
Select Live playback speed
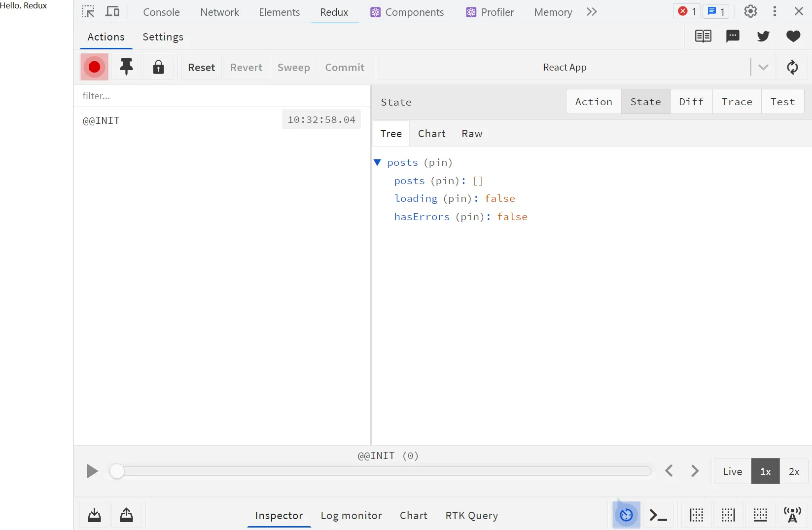point(733,471)
